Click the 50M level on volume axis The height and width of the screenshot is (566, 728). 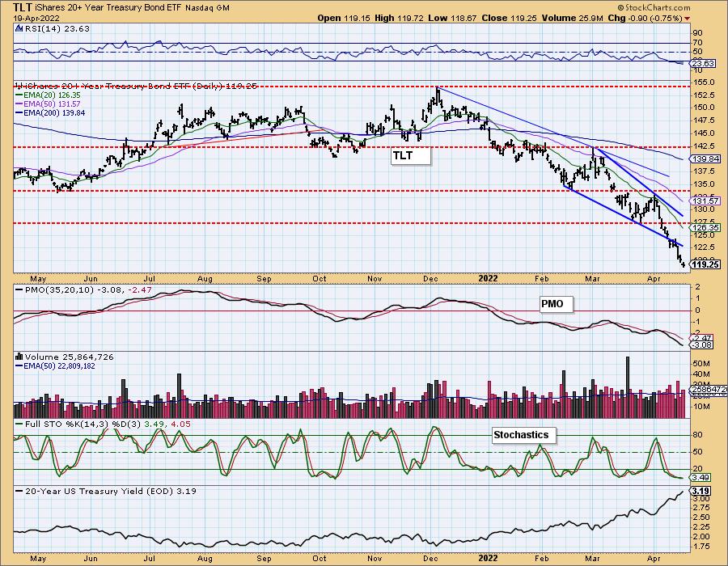(701, 363)
